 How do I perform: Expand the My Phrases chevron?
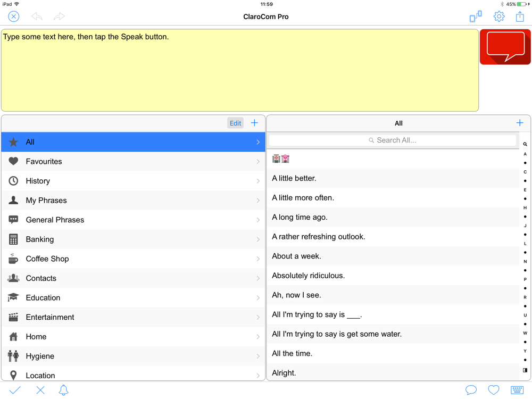click(x=258, y=200)
